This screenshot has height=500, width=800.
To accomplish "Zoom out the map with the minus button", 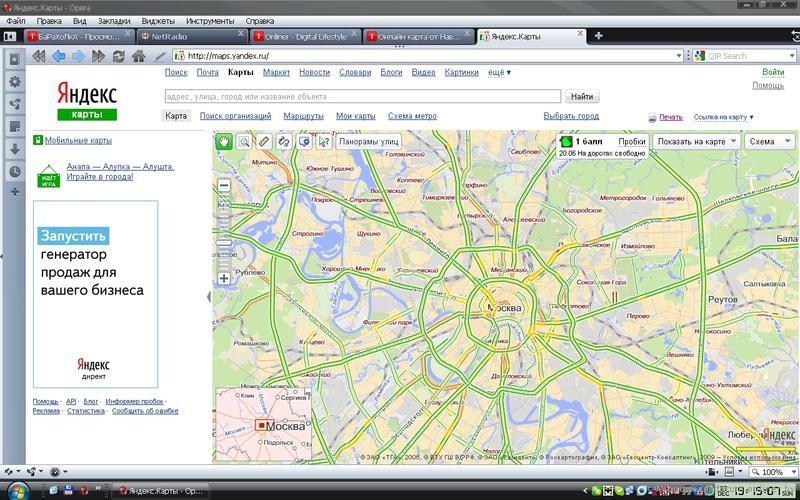I will (224, 186).
